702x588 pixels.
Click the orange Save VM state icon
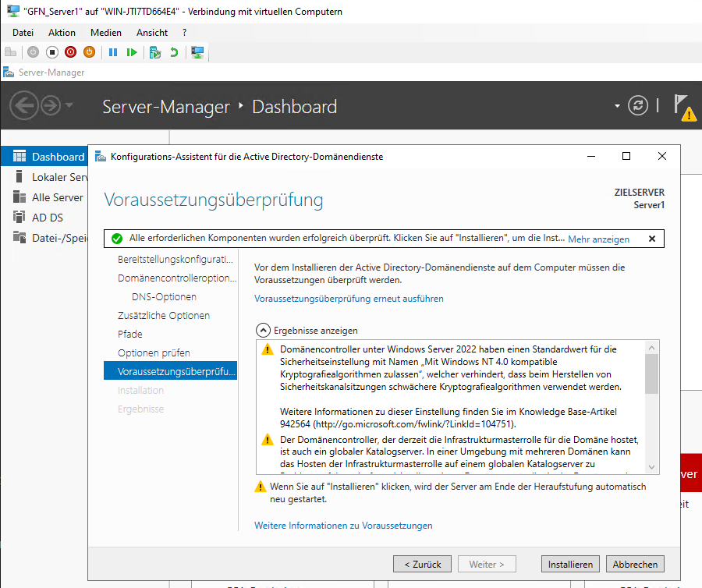click(x=89, y=52)
